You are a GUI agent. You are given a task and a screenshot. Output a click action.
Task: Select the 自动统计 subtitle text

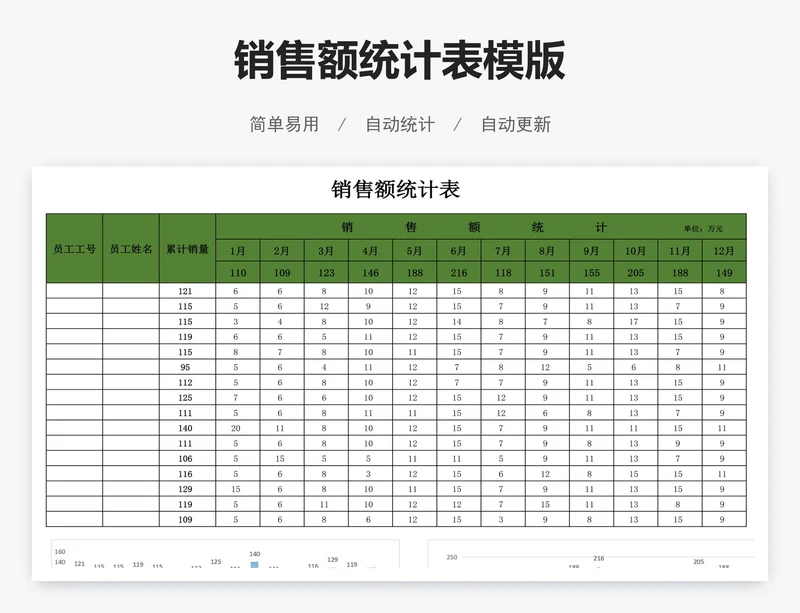[400, 125]
